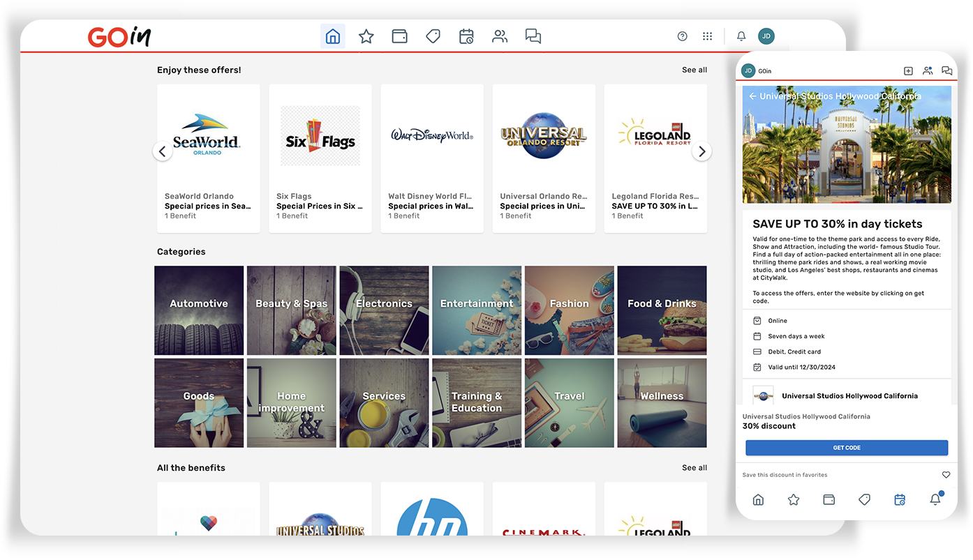Image resolution: width=973 pixels, height=560 pixels.
Task: Open Favorites star icon in desktop navigation
Action: coord(366,36)
